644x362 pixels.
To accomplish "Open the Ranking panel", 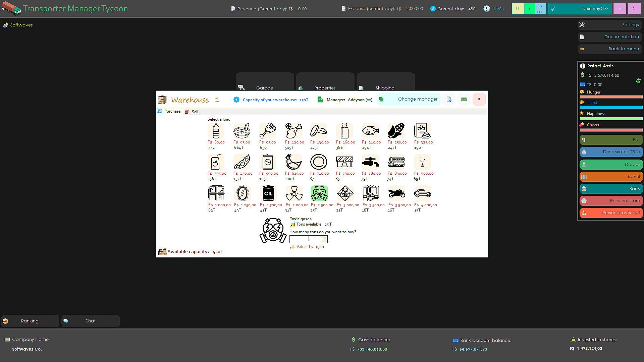I will [30, 321].
